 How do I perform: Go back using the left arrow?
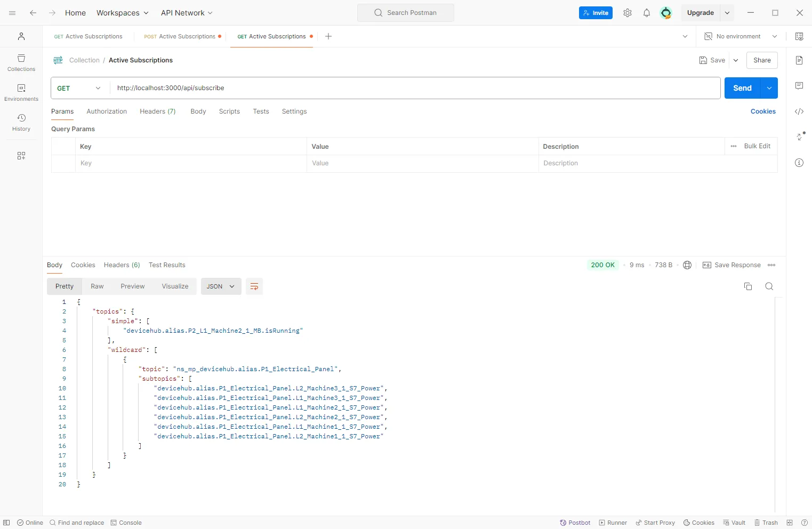(33, 13)
